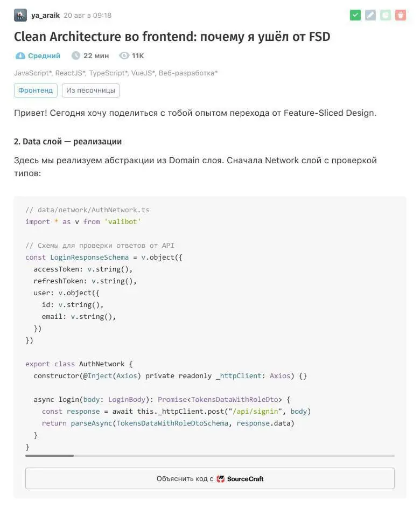Viewport: 420px width, 515px height.
Task: Click the clock reading-time icon
Action: pos(76,55)
